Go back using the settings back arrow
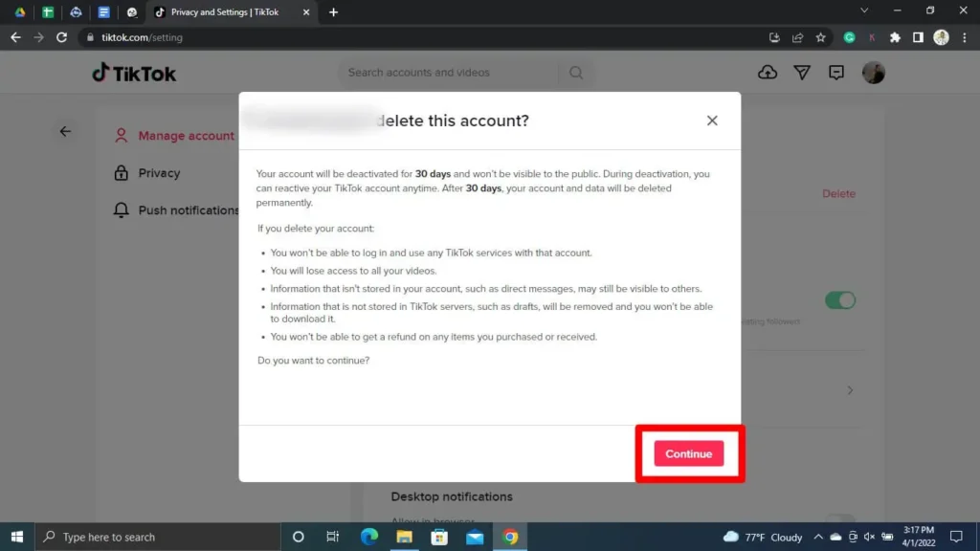 [x=65, y=131]
